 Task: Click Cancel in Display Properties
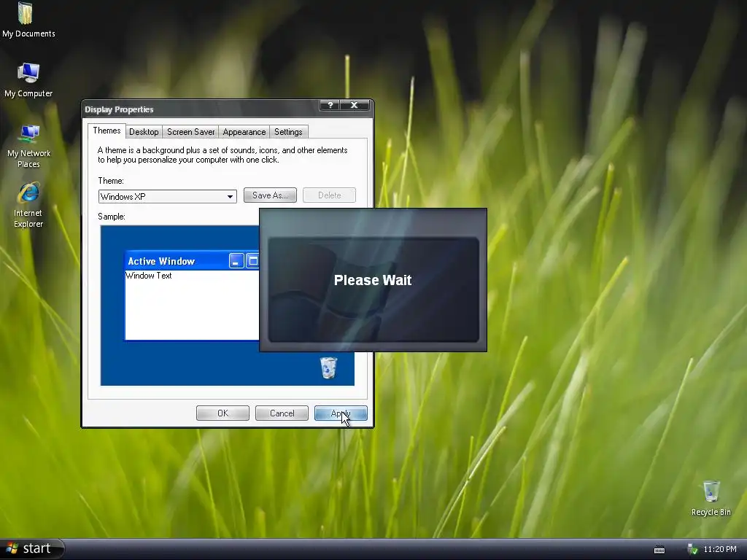pos(282,413)
